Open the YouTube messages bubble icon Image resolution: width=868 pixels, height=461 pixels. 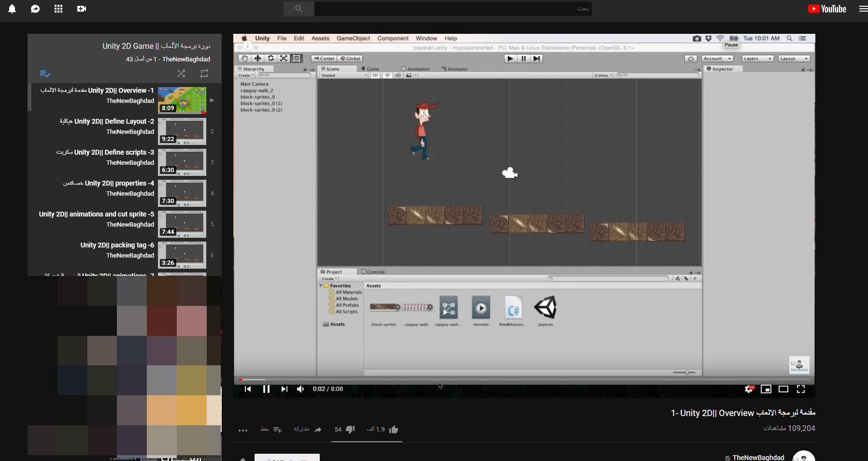click(35, 9)
